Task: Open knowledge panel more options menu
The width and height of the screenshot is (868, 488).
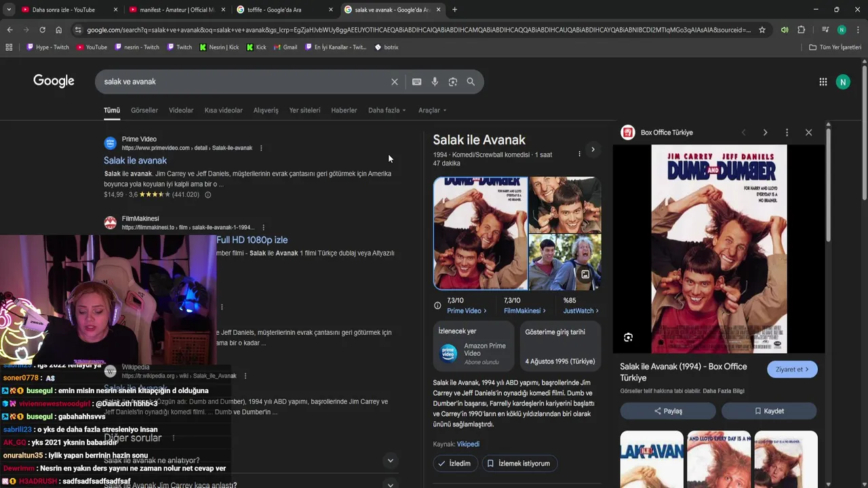Action: click(579, 154)
